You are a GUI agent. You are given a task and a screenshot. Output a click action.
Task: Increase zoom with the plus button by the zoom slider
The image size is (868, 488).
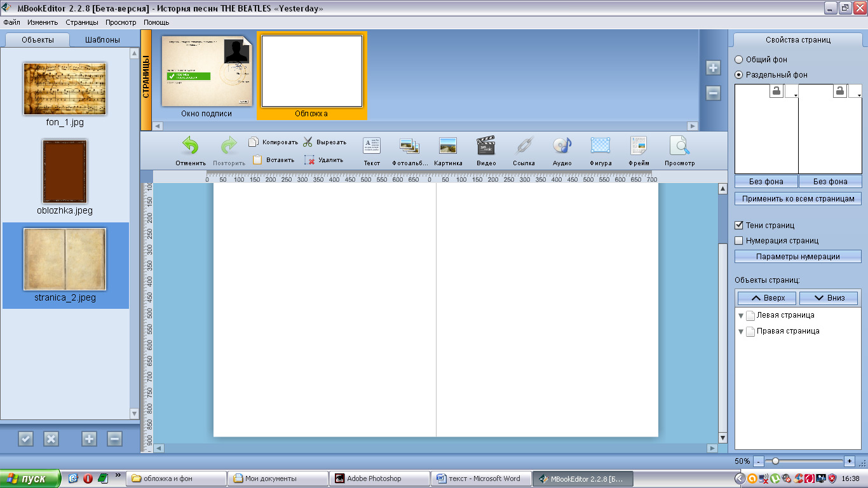click(850, 461)
